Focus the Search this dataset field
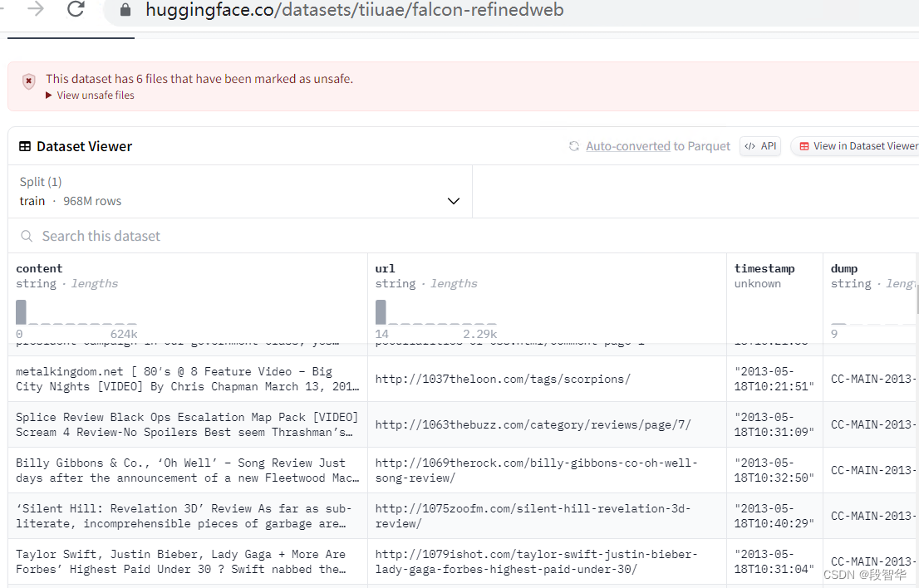Image resolution: width=919 pixels, height=588 pixels. point(464,236)
